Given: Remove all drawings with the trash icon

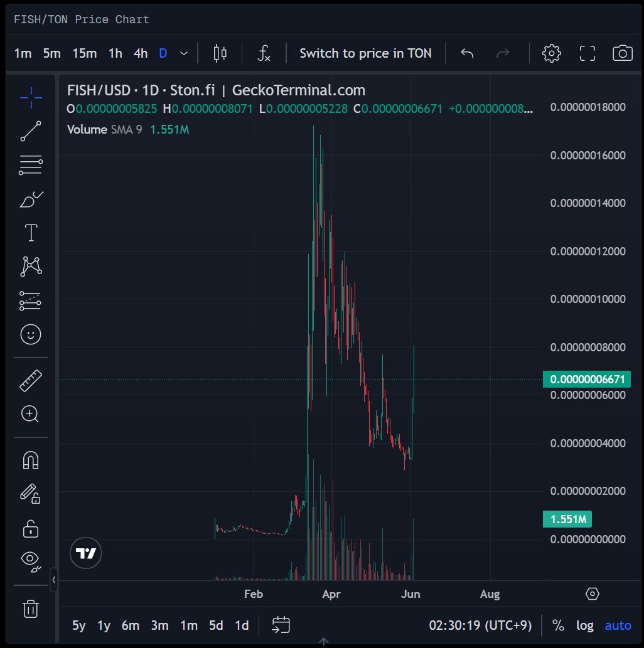Looking at the screenshot, I should click(x=30, y=608).
